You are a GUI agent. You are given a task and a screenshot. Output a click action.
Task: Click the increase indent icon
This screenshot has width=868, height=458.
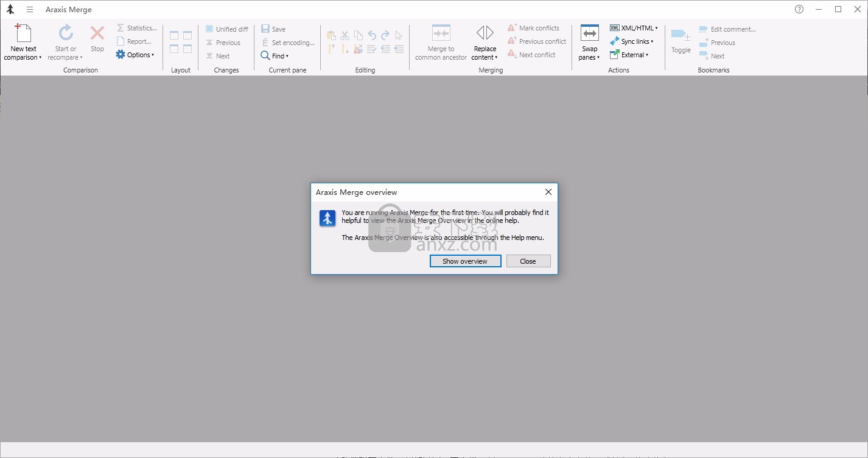(399, 49)
